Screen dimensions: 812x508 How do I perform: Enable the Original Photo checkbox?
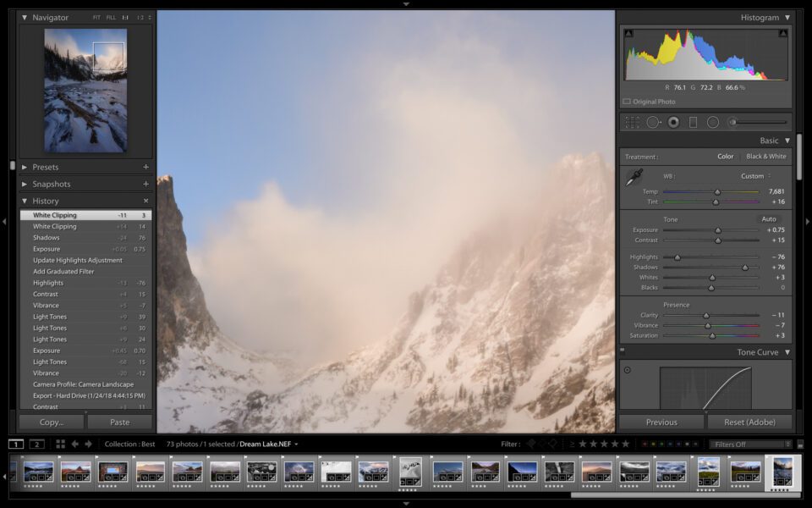(x=627, y=102)
